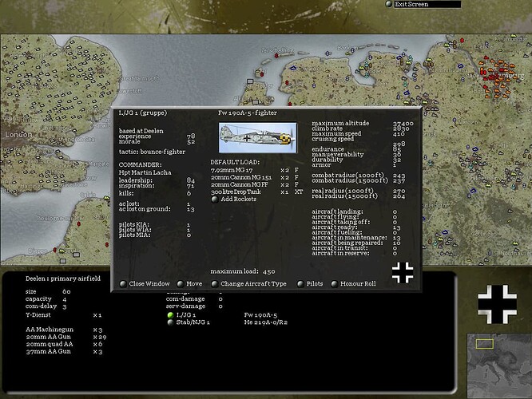
Task: Click the 'Fw 190A-5 - fighter' title
Action: (248, 113)
